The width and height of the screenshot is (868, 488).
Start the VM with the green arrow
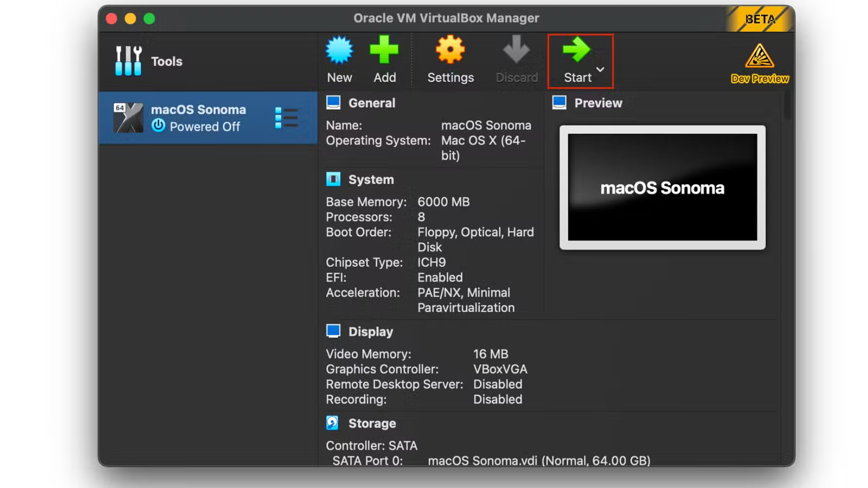tap(576, 50)
